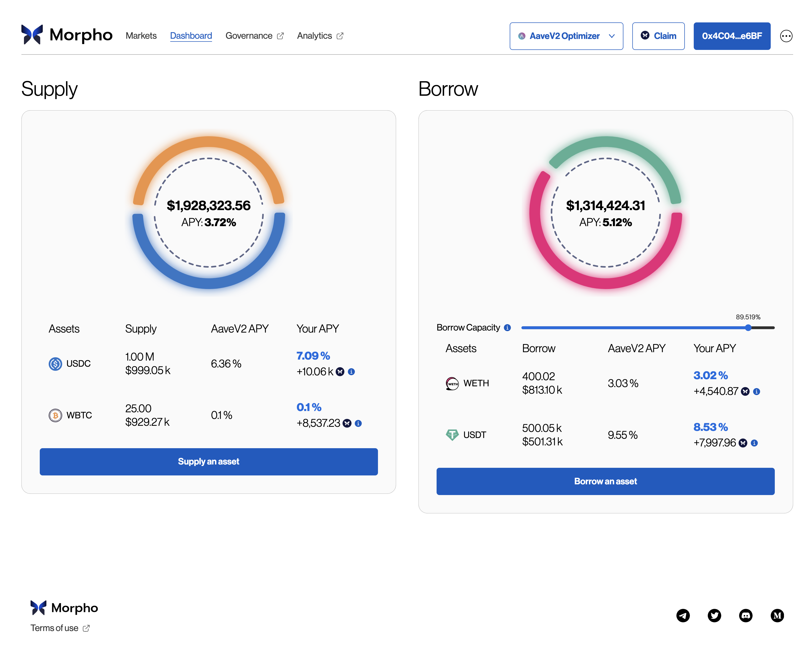Open the three-dot overflow menu
The width and height of the screenshot is (812, 657).
pyautogui.click(x=787, y=36)
